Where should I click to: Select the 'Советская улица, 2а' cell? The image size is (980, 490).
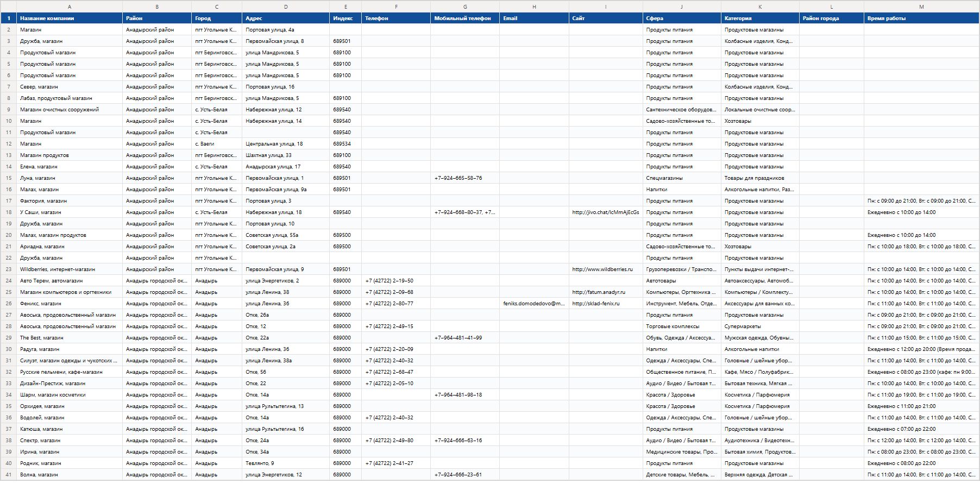click(x=286, y=247)
